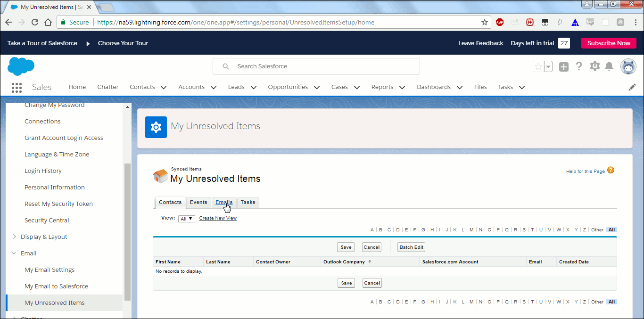Viewport: 644px width, 319px height.
Task: Switch to the Emails tab
Action: pos(224,202)
